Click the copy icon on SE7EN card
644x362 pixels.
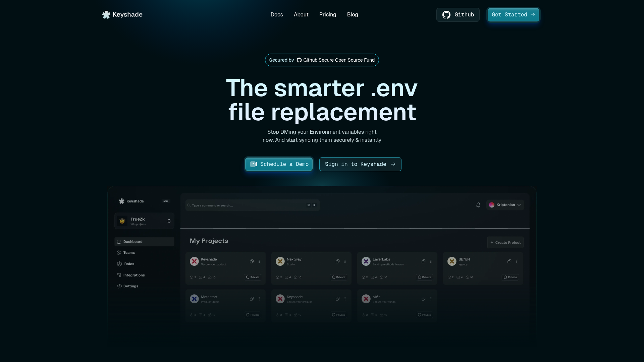(509, 261)
